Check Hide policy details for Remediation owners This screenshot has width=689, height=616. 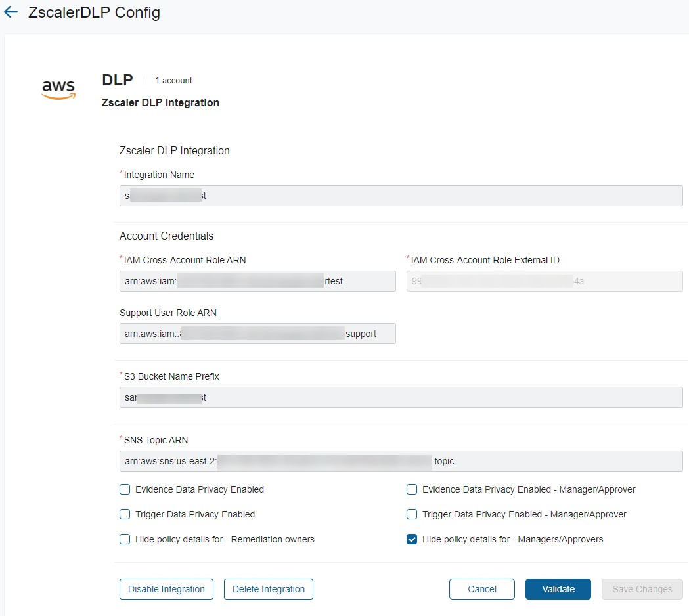click(125, 539)
